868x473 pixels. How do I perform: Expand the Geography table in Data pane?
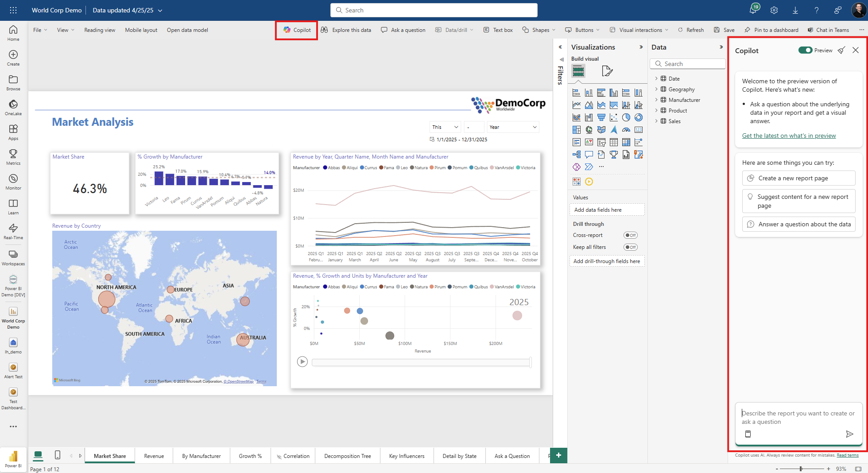pos(656,89)
